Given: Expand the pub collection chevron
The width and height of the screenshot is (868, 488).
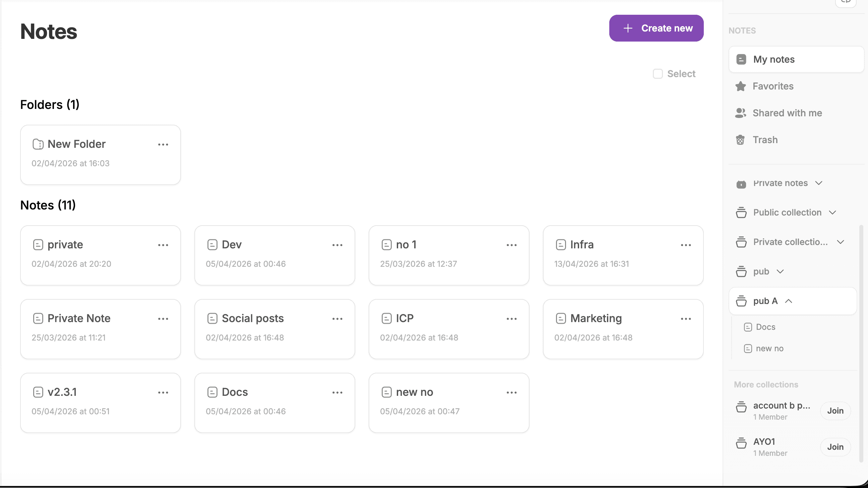Looking at the screenshot, I should click(x=780, y=271).
